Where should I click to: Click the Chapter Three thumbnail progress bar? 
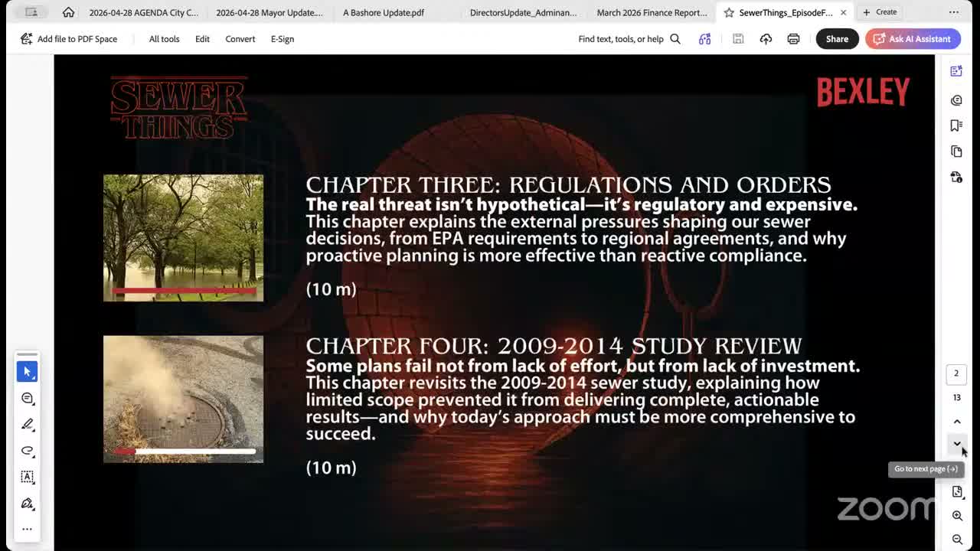pos(184,291)
